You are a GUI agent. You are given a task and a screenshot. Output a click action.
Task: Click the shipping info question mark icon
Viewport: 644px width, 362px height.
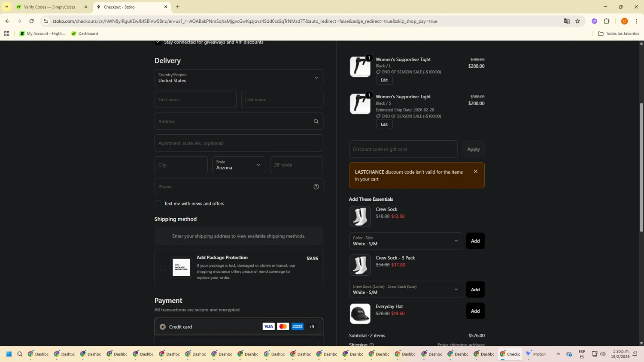tap(372, 344)
